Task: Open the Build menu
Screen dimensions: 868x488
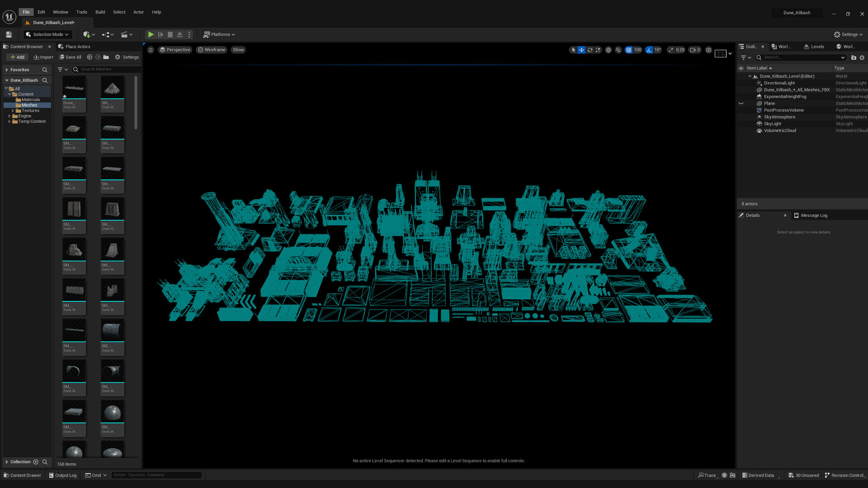Action: coord(100,12)
